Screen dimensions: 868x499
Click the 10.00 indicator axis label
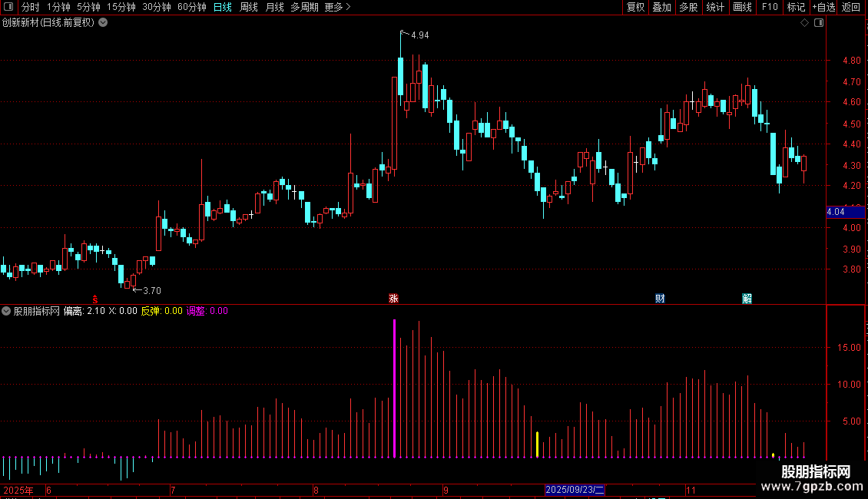[x=849, y=385]
